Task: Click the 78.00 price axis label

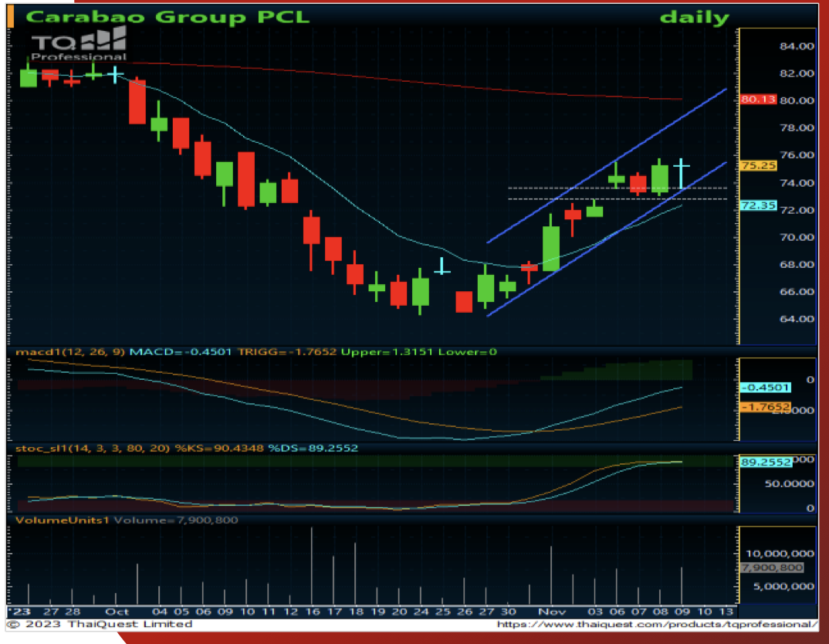Action: click(797, 127)
